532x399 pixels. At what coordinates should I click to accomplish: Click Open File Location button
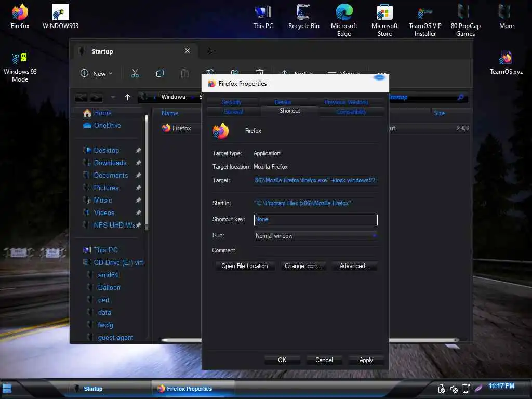coord(244,266)
